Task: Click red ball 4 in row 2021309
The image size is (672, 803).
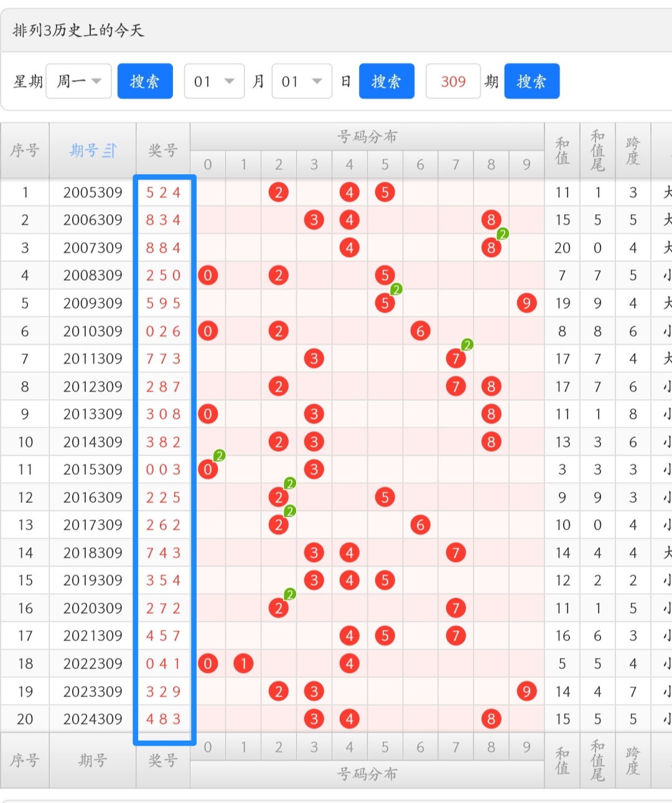Action: [349, 636]
